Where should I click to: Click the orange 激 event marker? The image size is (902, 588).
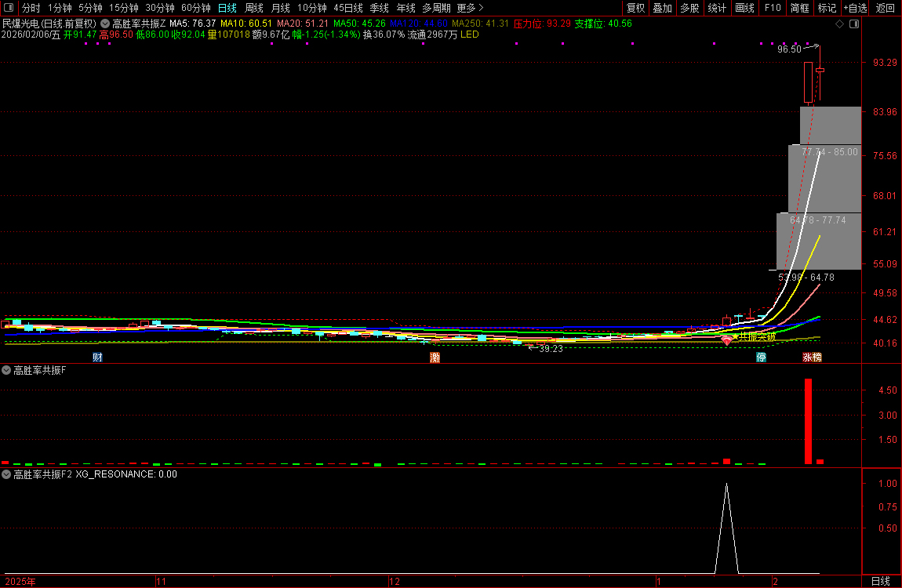pyautogui.click(x=435, y=358)
